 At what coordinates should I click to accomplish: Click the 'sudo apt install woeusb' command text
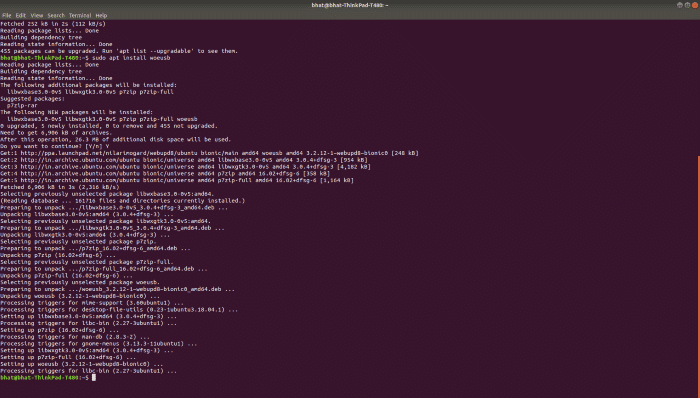[x=131, y=58]
